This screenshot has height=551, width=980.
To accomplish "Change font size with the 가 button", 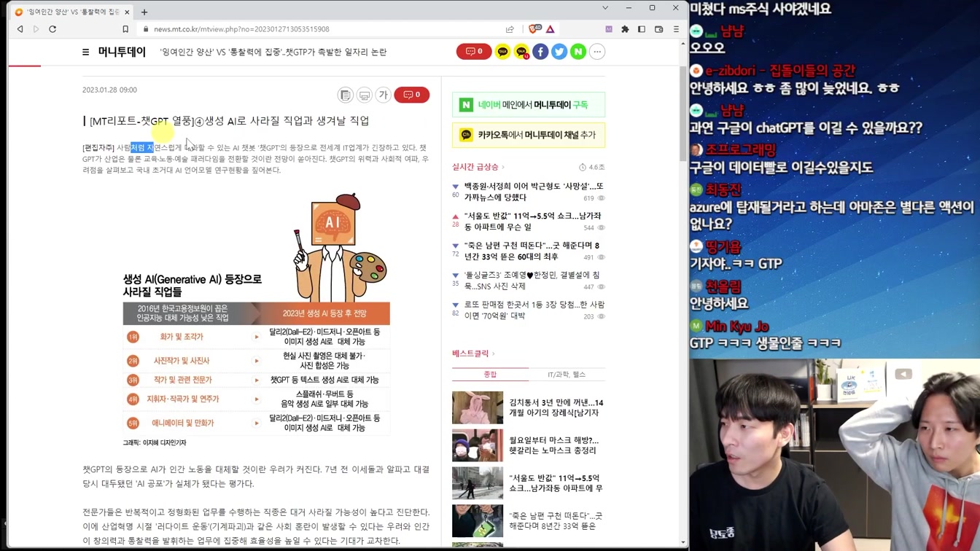I will (384, 95).
